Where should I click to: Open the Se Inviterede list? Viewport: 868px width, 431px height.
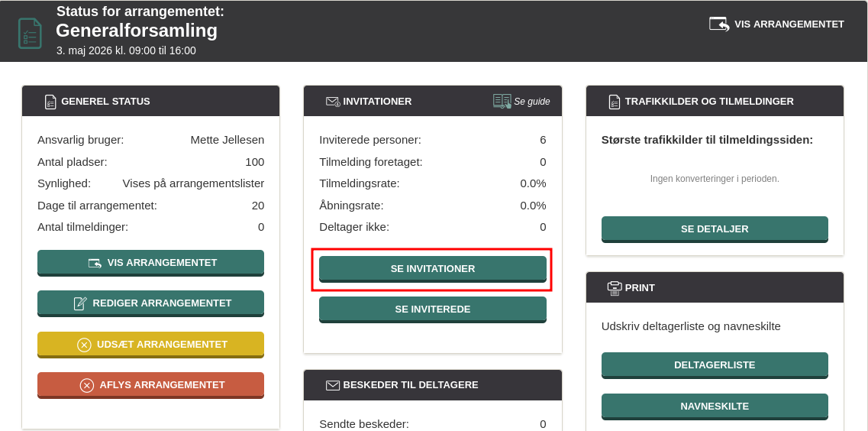432,309
